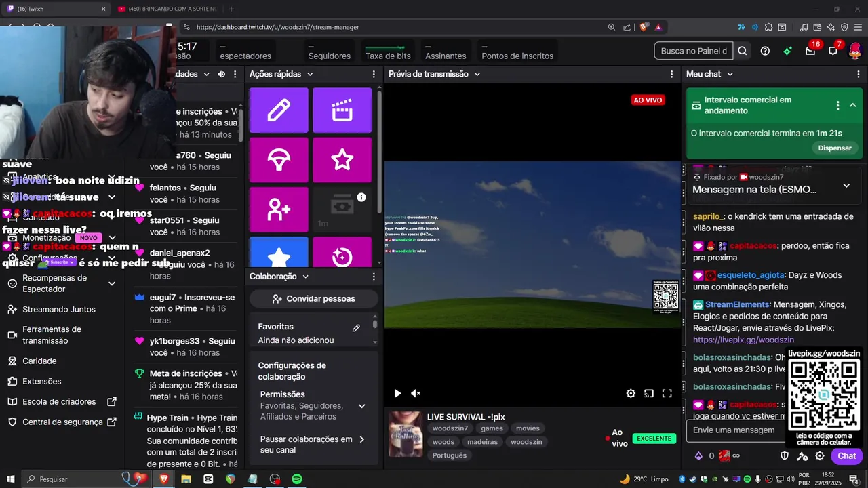Viewport: 868px width, 488px height.
Task: Open chat settings gear icon
Action: point(820,456)
